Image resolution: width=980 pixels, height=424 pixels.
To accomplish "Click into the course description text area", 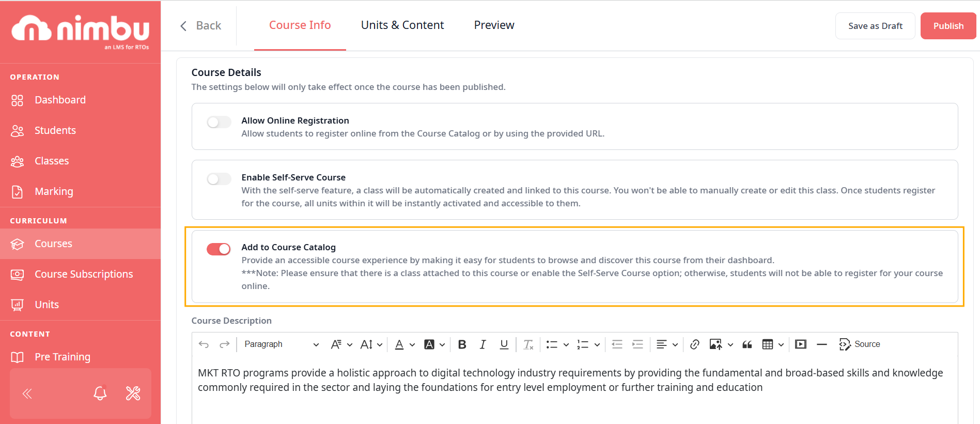I will tap(574, 390).
